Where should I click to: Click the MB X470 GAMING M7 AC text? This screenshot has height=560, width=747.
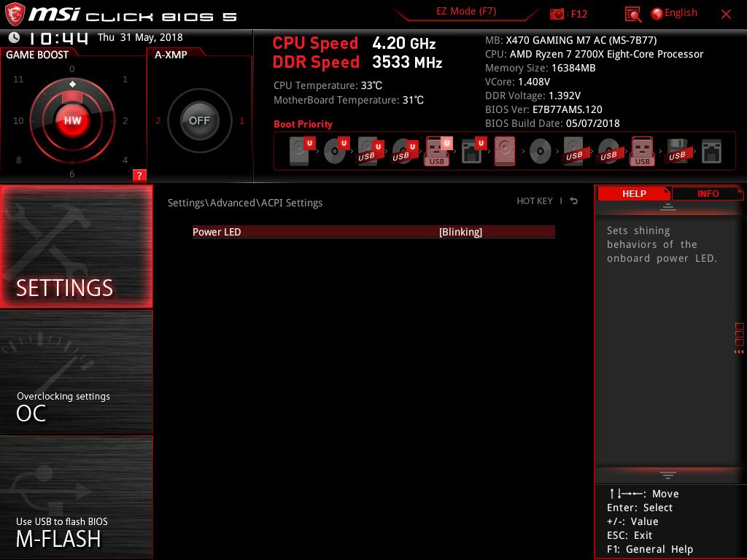coord(570,40)
